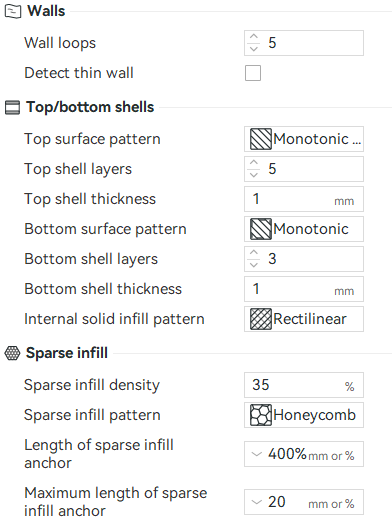Image resolution: width=392 pixels, height=528 pixels.
Task: Expand Length of sparse infill anchor chevron
Action: (x=256, y=454)
